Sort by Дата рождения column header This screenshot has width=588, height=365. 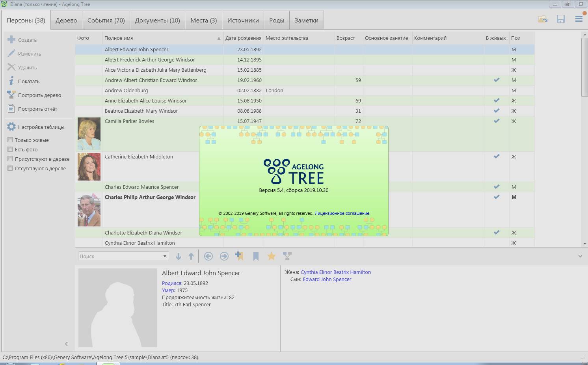click(243, 38)
